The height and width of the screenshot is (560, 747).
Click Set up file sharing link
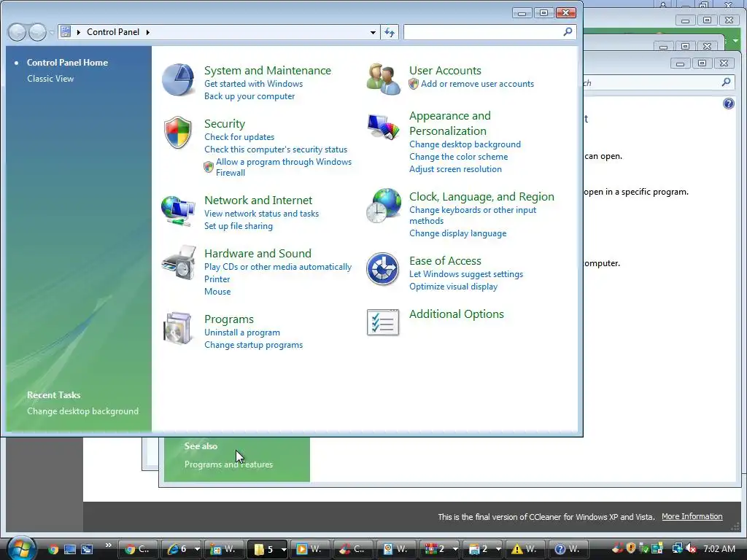pos(239,226)
